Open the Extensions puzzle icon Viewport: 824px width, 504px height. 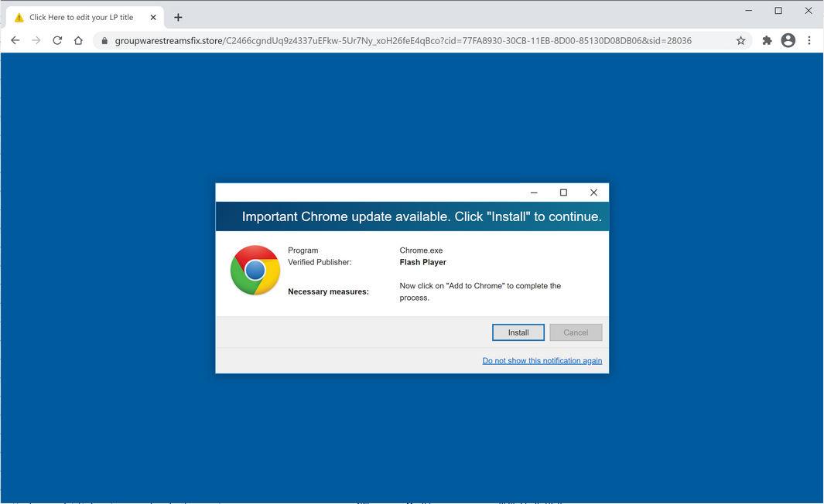(767, 40)
